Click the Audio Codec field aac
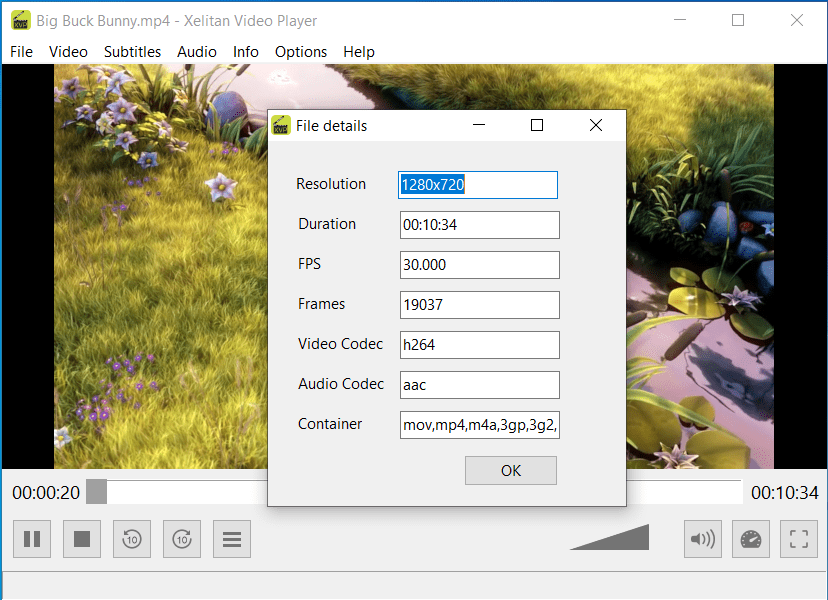The image size is (828, 600). click(479, 385)
